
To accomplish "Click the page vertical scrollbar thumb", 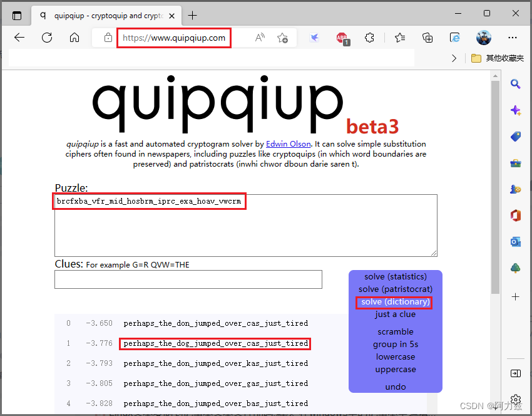I will coord(495,187).
